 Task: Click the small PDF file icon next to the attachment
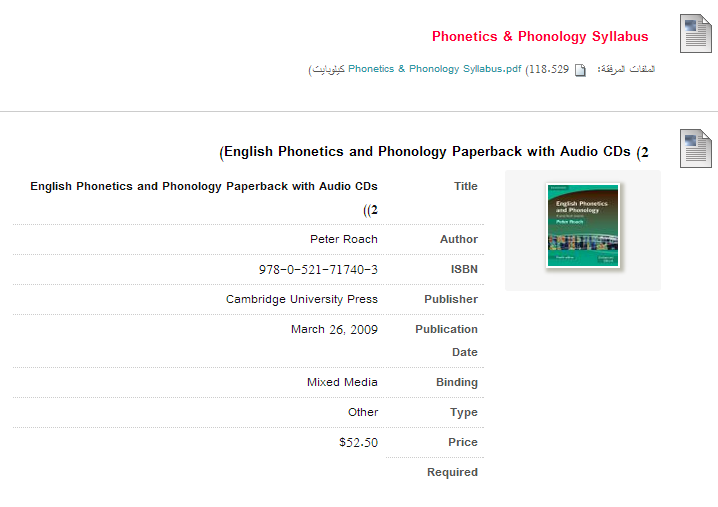580,70
